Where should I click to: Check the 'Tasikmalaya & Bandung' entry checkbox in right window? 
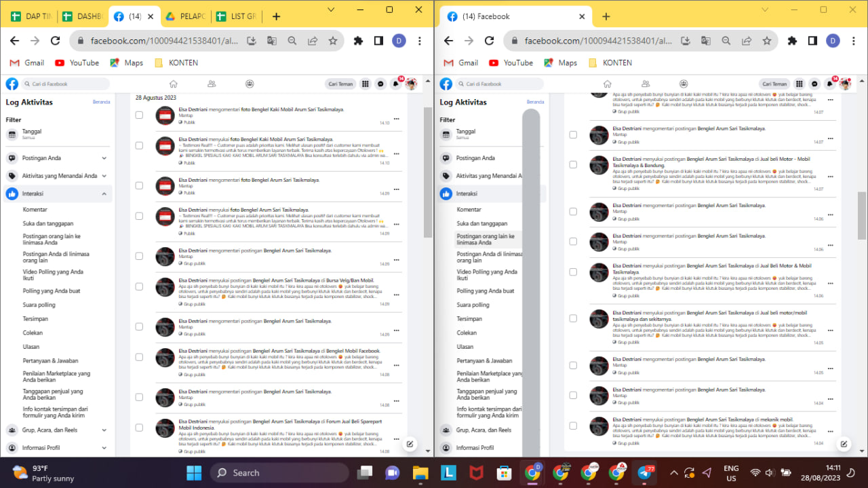point(573,164)
